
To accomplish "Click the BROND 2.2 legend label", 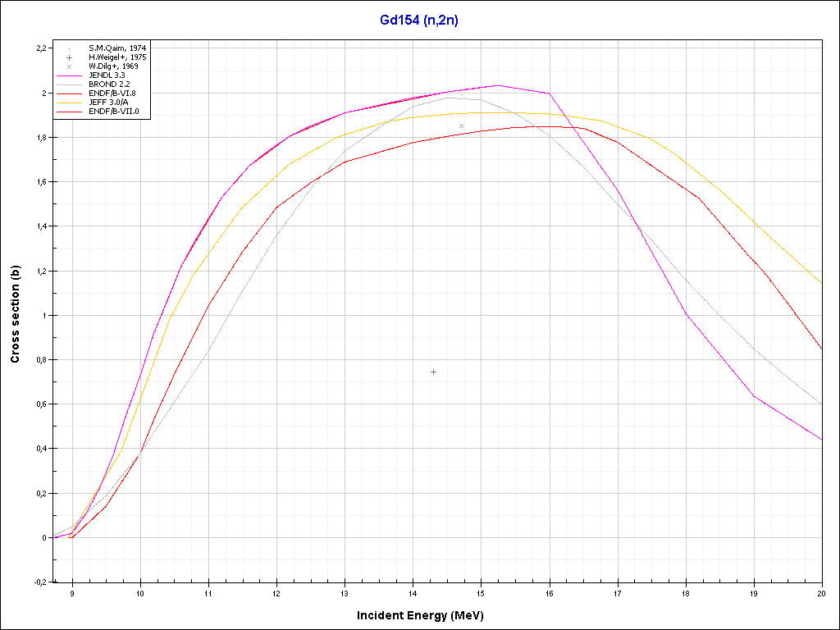I will coord(109,84).
